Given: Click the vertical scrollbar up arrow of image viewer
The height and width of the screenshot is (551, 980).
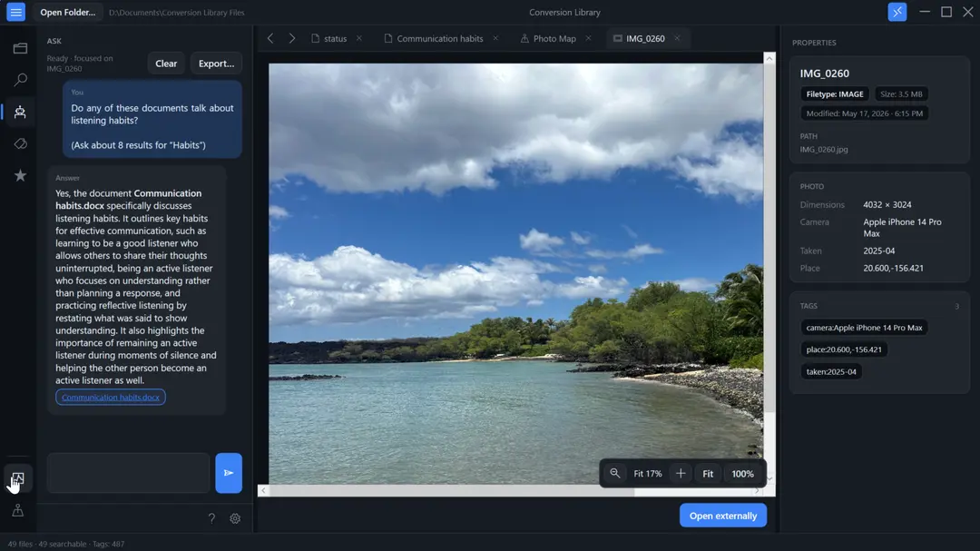Looking at the screenshot, I should pyautogui.click(x=769, y=58).
